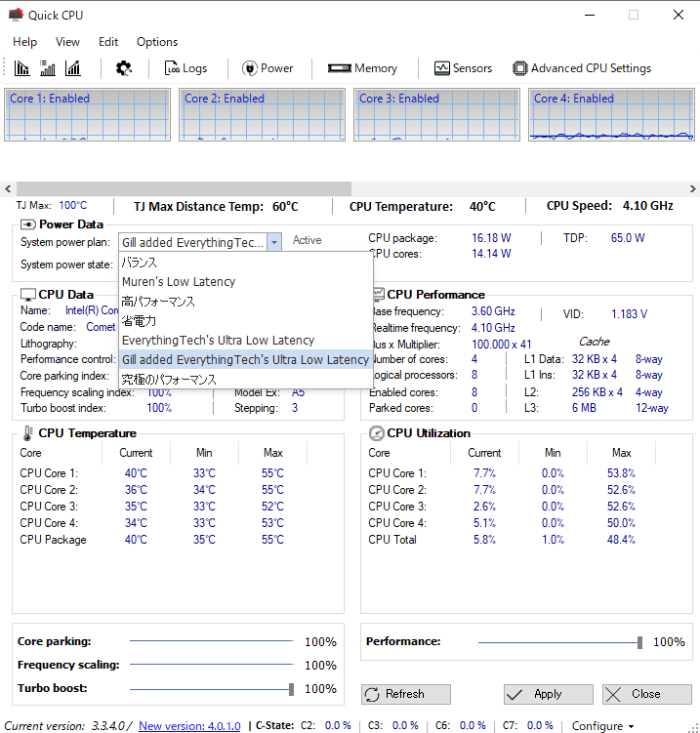Click the Close button
The width and height of the screenshot is (700, 733).
[647, 694]
